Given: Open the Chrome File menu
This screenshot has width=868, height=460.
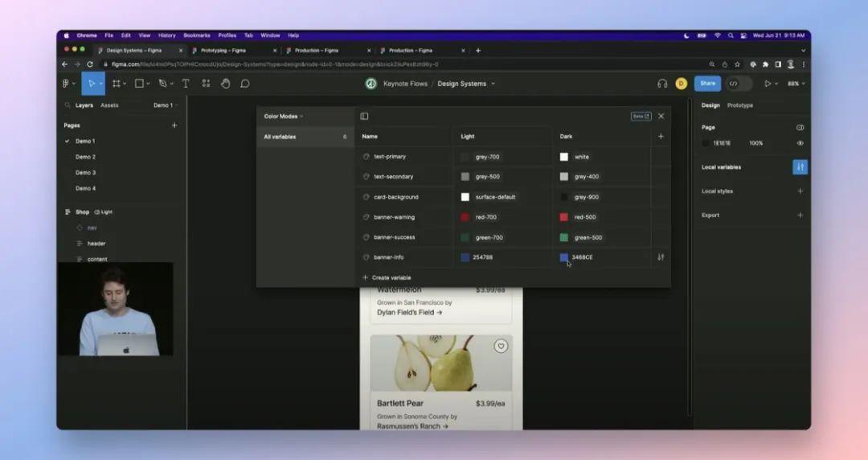Looking at the screenshot, I should [x=109, y=35].
